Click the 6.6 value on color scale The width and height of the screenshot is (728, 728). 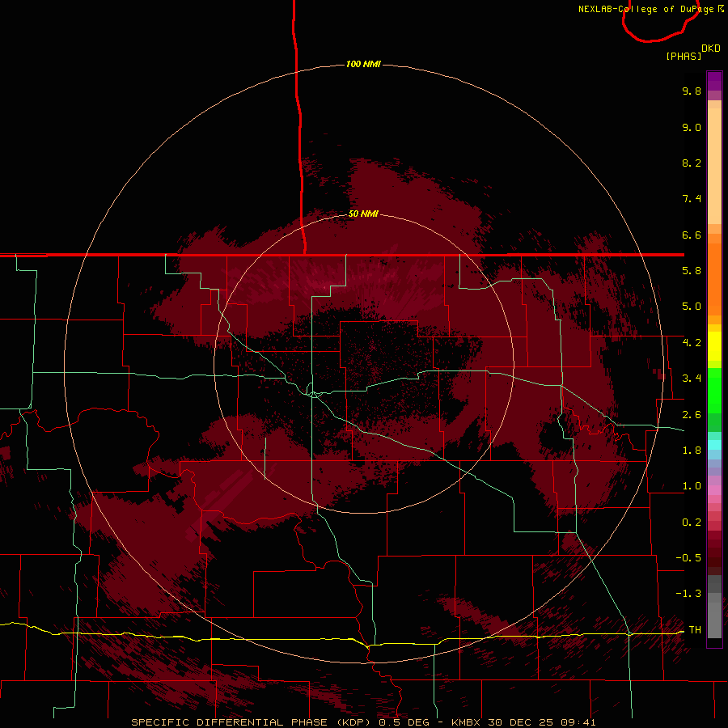[692, 235]
